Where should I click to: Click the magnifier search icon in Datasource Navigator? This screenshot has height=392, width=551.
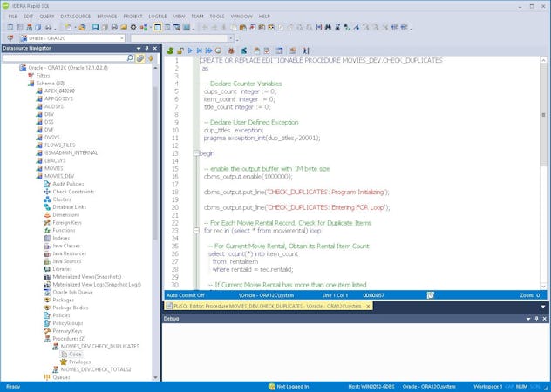[130, 58]
